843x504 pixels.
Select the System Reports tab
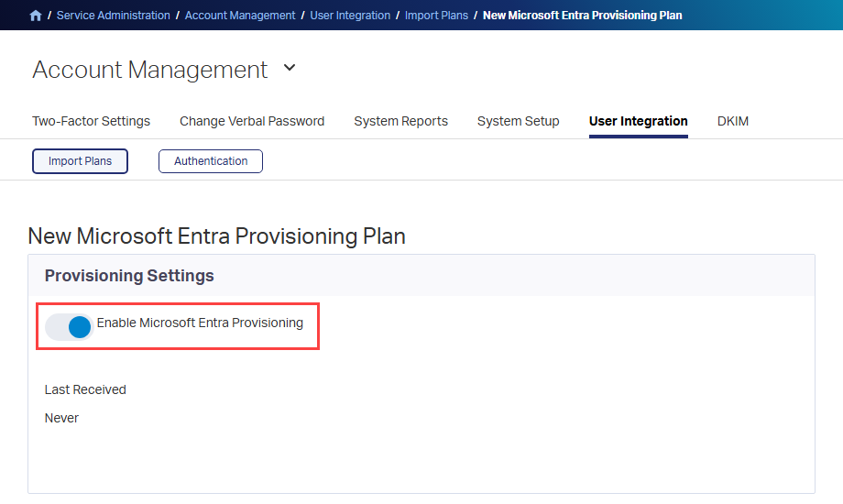(x=400, y=121)
